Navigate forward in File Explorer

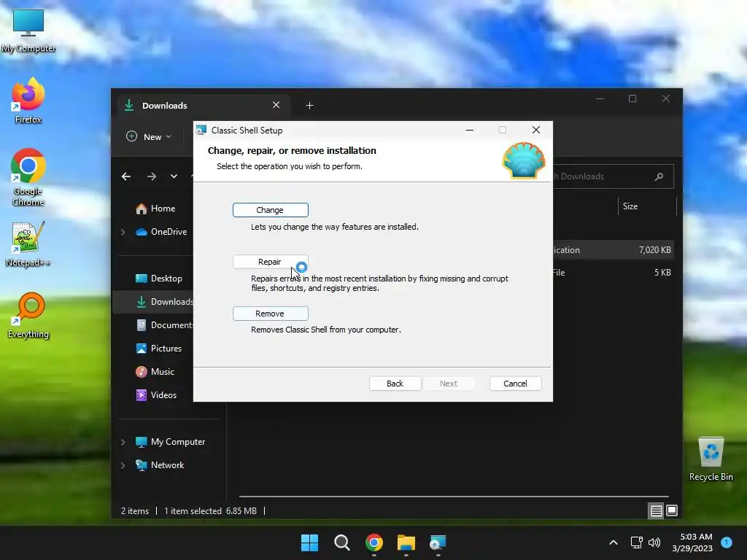152,176
